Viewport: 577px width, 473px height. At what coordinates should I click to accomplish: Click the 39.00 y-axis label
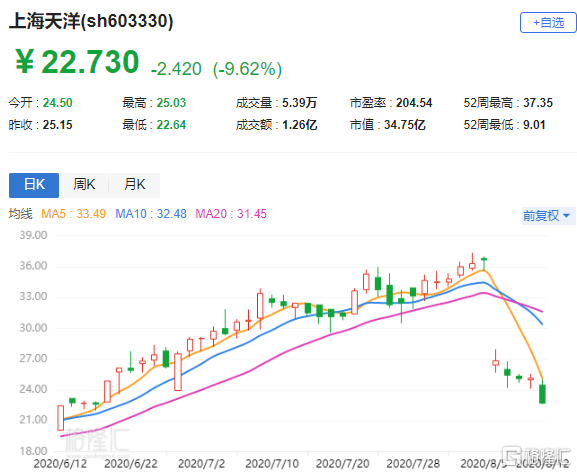point(33,235)
